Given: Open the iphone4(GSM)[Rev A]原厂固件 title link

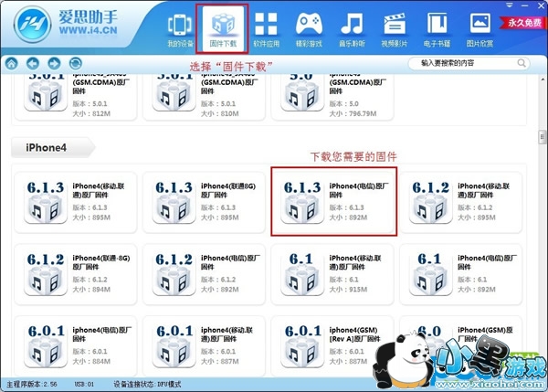Looking at the screenshot, I should pos(354,334).
